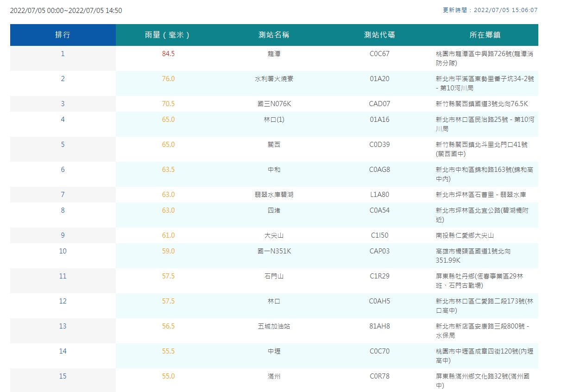The width and height of the screenshot is (561, 392).
Task: Click rank number 15
Action: [63, 376]
